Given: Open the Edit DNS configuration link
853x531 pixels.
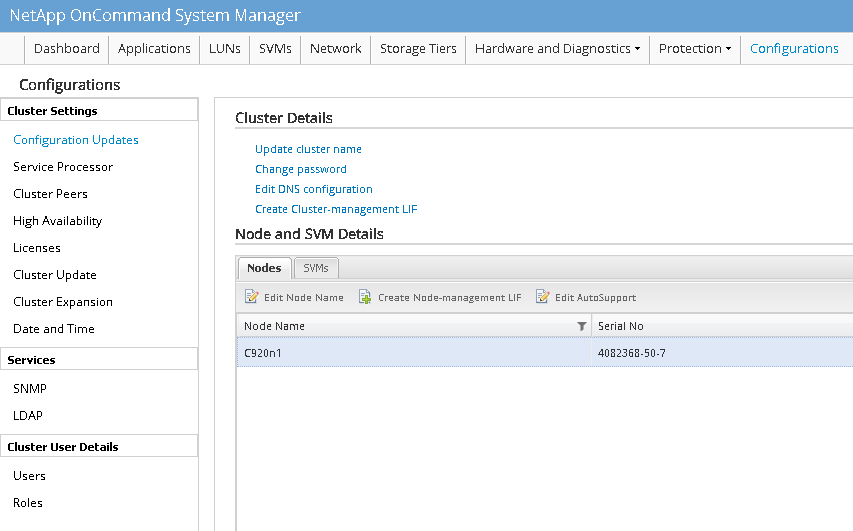Looking at the screenshot, I should 314,189.
